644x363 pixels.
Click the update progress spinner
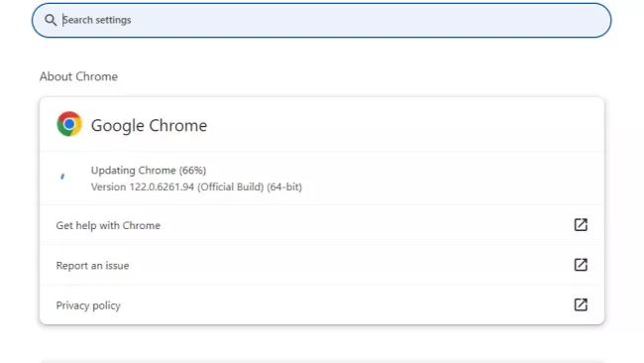coord(62,177)
